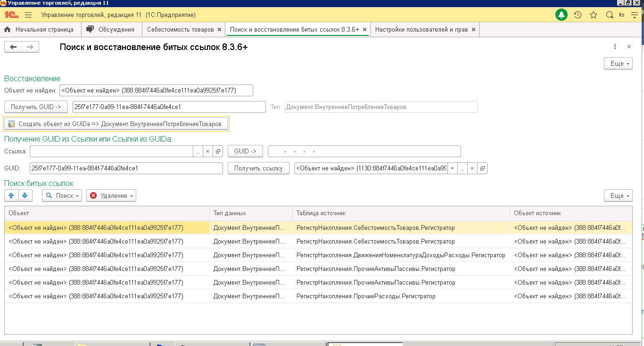Close the Себестоимость товаров tab
644x346 pixels.
[219, 29]
